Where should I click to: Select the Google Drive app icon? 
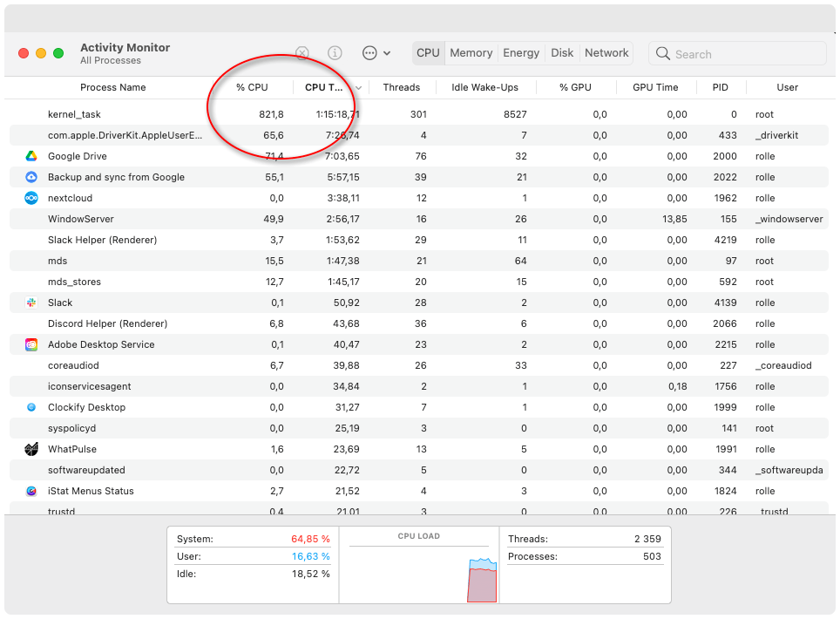tap(31, 156)
